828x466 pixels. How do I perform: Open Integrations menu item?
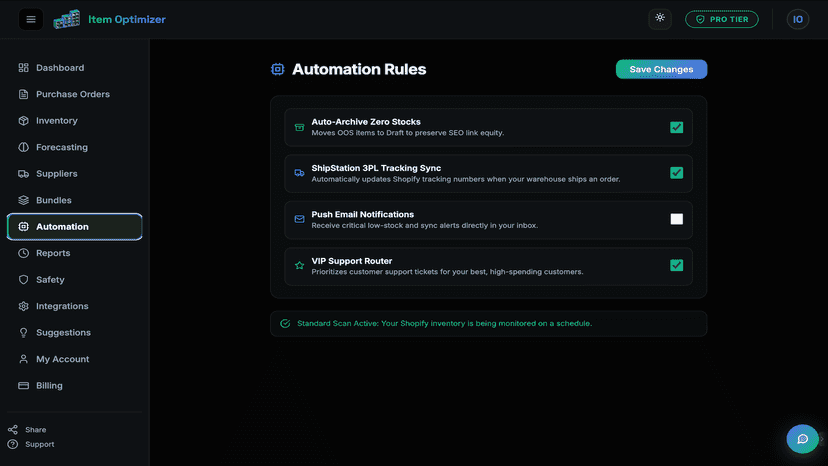point(74,306)
